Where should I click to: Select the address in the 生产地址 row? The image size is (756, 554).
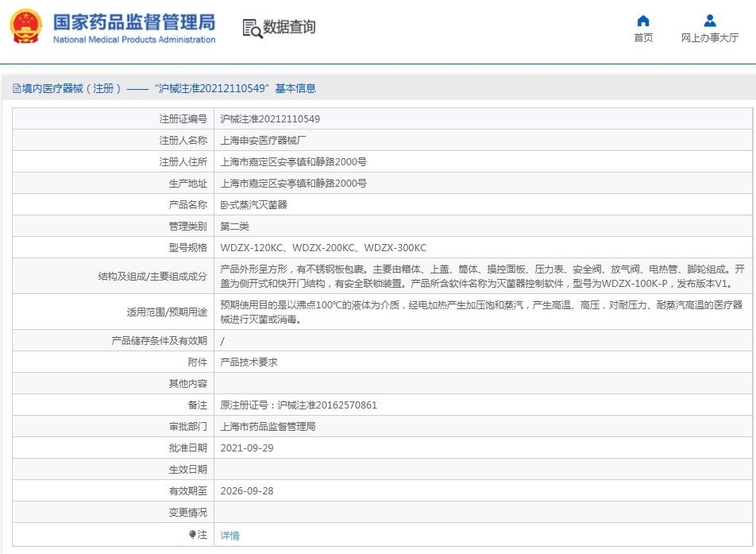(294, 184)
